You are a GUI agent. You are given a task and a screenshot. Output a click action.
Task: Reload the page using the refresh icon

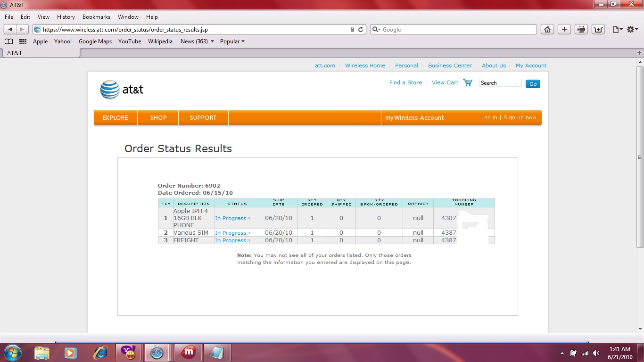pos(361,29)
